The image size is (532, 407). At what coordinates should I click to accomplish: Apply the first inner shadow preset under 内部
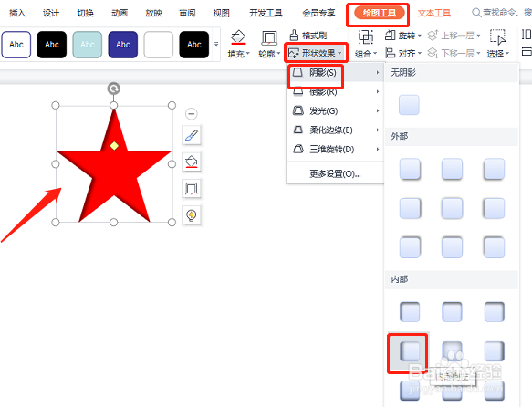pyautogui.click(x=410, y=312)
